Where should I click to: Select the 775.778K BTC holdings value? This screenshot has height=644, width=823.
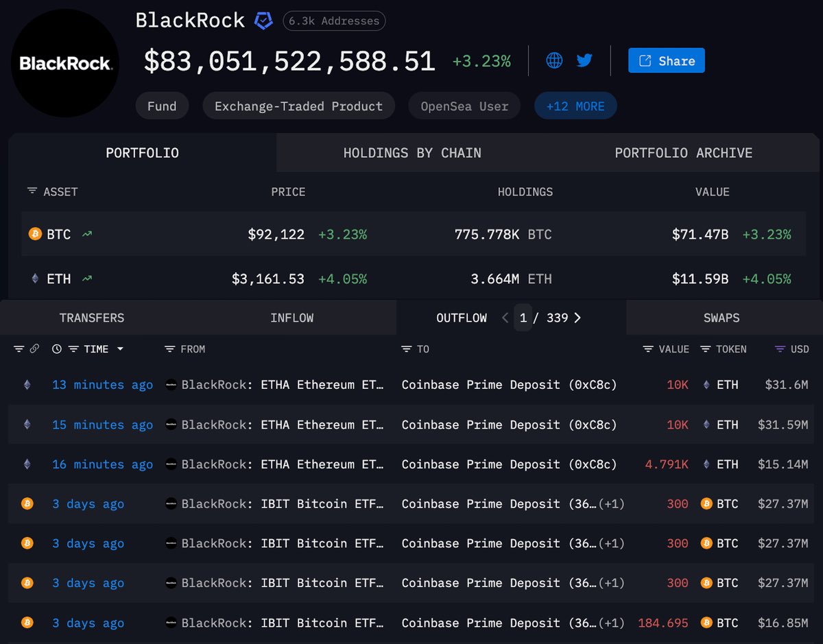(503, 234)
